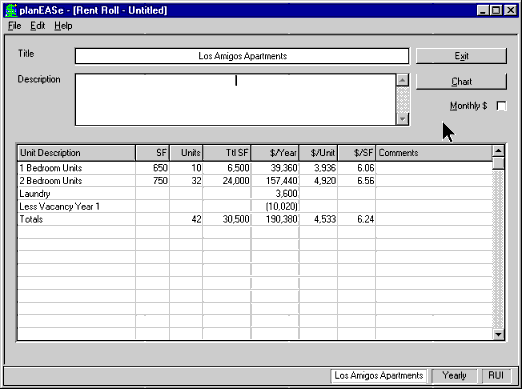Click the 6.56 $/SF cell
Image resolution: width=522 pixels, height=389 pixels.
[357, 181]
